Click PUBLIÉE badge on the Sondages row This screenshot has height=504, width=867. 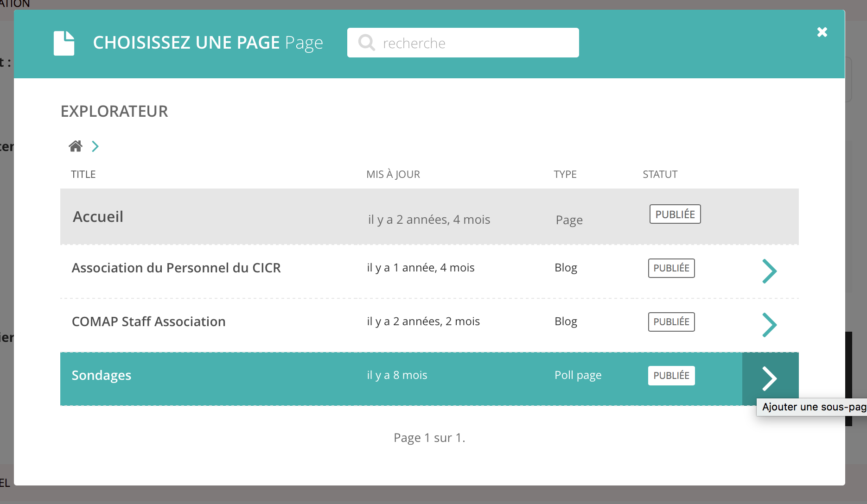[671, 376]
